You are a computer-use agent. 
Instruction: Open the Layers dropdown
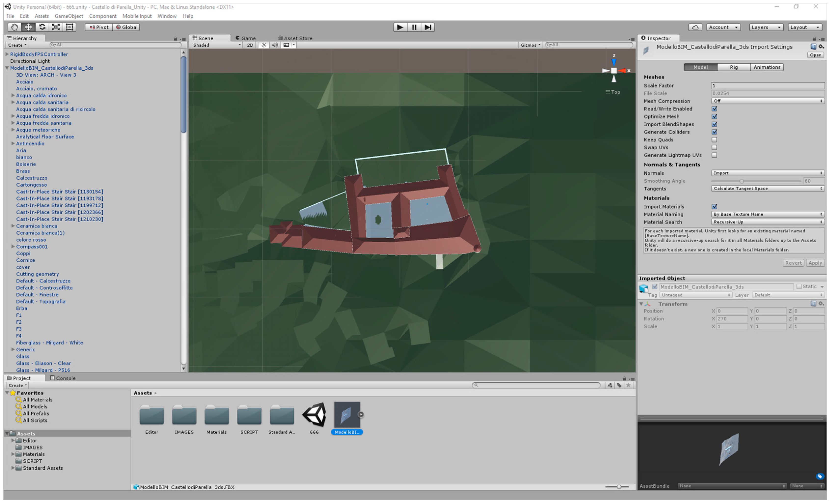[x=765, y=27]
